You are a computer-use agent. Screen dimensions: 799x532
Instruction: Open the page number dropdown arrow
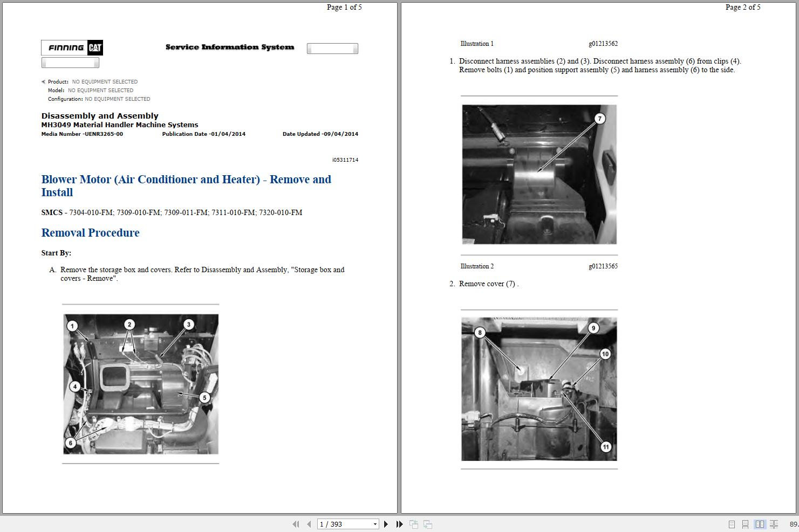coord(375,524)
